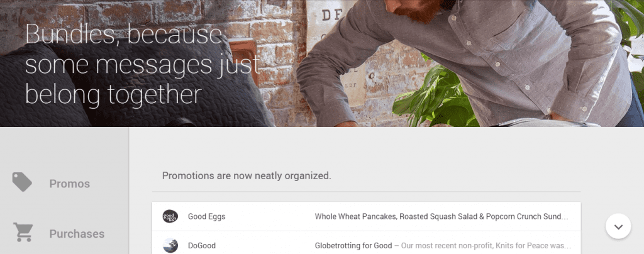Click the Purchases shopping cart icon
Screen dimensions: 644x254
pos(23,232)
